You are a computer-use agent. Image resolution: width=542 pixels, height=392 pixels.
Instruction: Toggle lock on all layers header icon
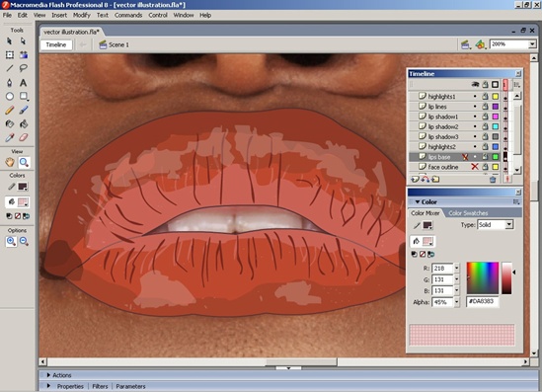[486, 84]
